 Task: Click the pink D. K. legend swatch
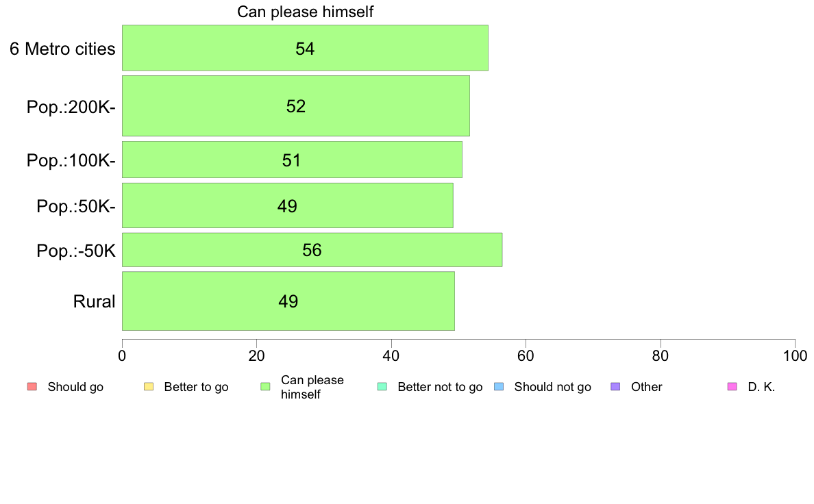pos(732,387)
